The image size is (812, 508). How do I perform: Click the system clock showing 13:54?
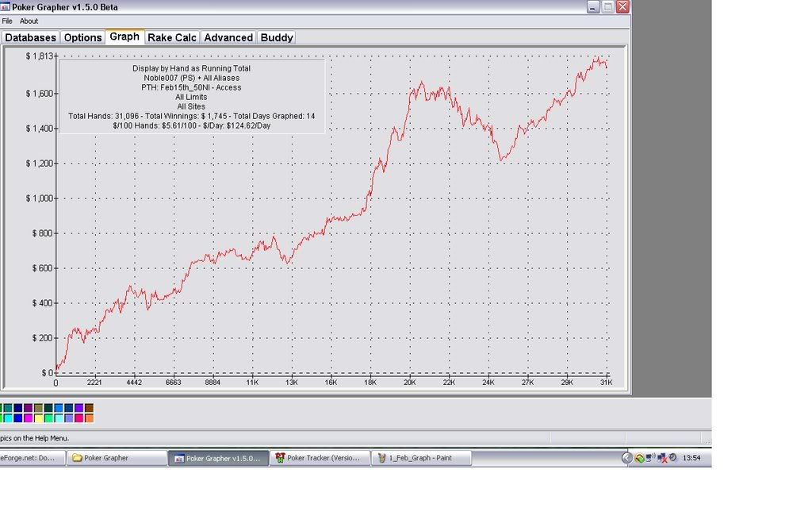pyautogui.click(x=691, y=458)
